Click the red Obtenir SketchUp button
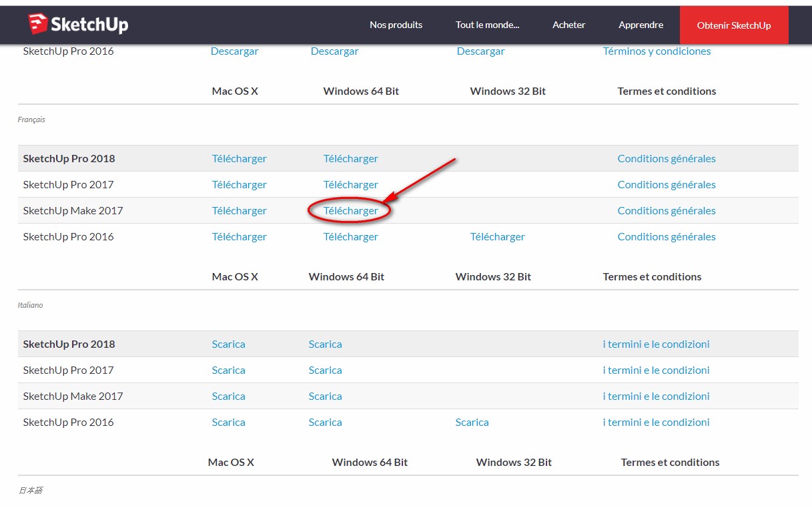 tap(734, 25)
